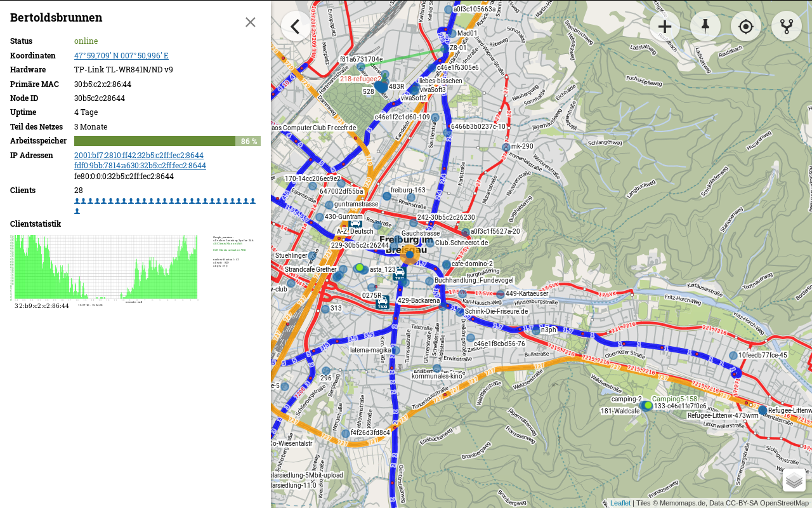The height and width of the screenshot is (508, 812).
Task: Select the mk-290 node marker
Action: 506,147
